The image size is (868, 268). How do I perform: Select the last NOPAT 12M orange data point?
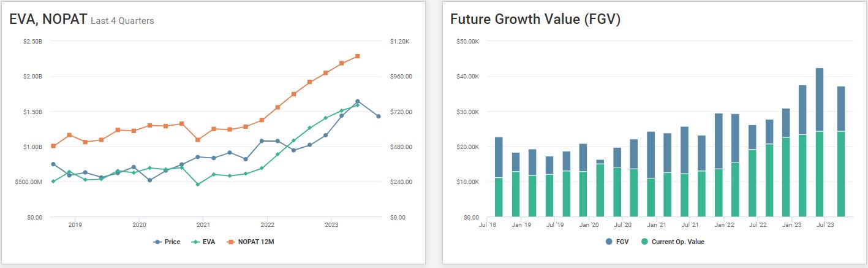(357, 56)
